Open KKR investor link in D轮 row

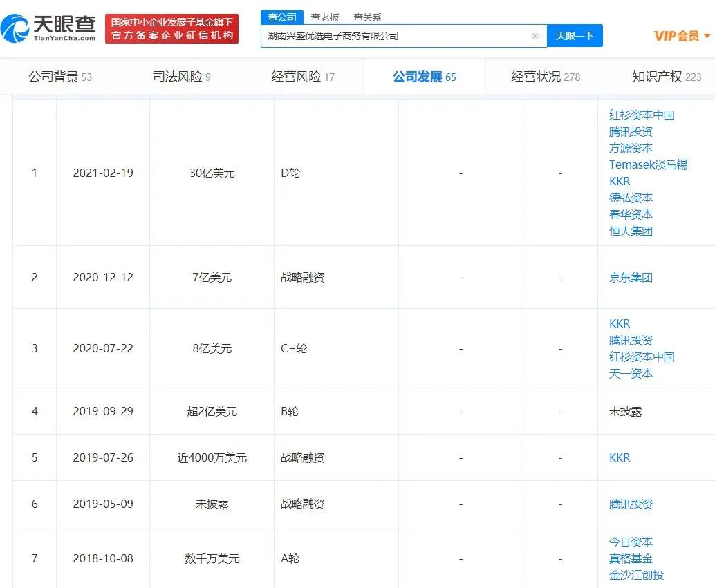[x=620, y=182]
